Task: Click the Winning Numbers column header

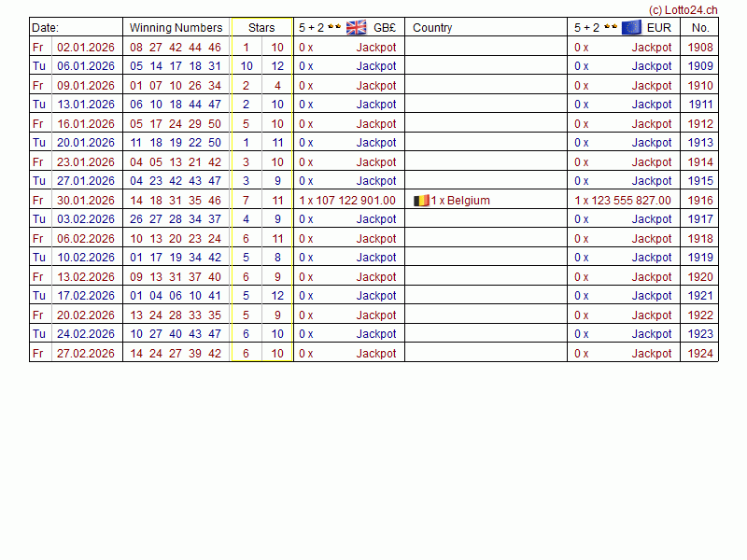Action: click(x=176, y=27)
